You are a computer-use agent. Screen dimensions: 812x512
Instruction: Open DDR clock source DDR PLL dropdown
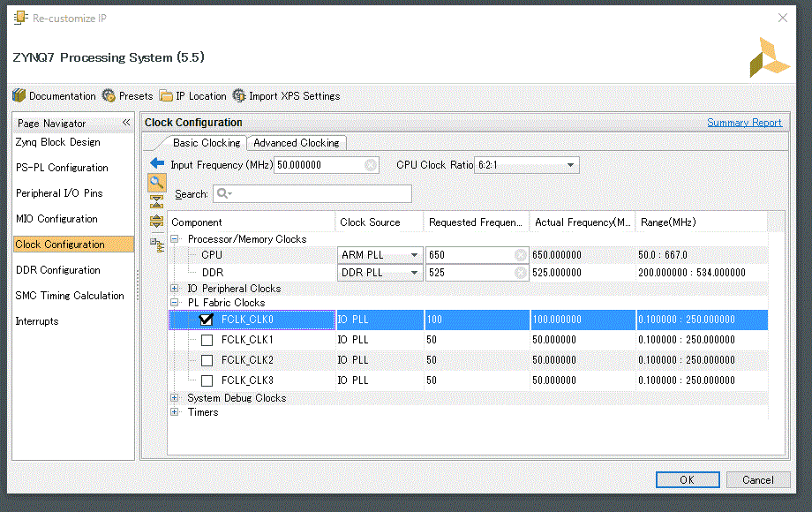point(414,273)
